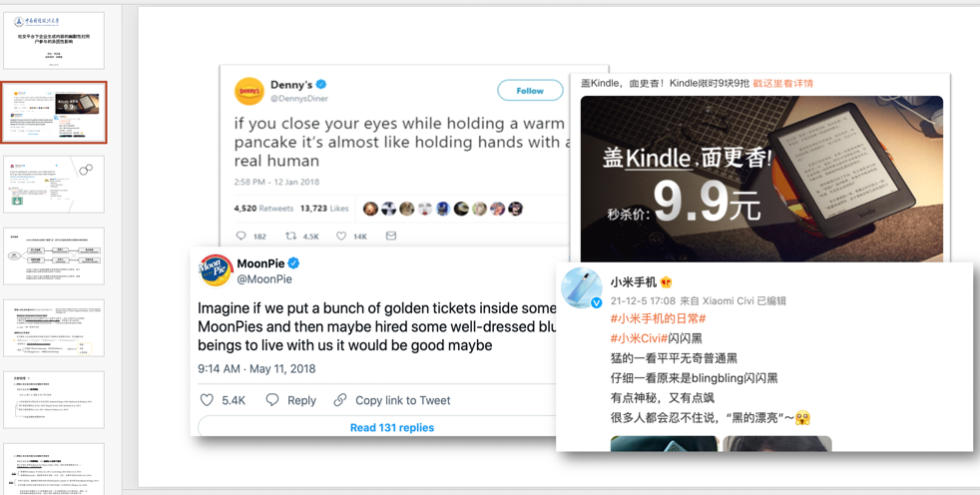
Task: Select the first slide thumbnail in the slide panel
Action: tap(54, 41)
